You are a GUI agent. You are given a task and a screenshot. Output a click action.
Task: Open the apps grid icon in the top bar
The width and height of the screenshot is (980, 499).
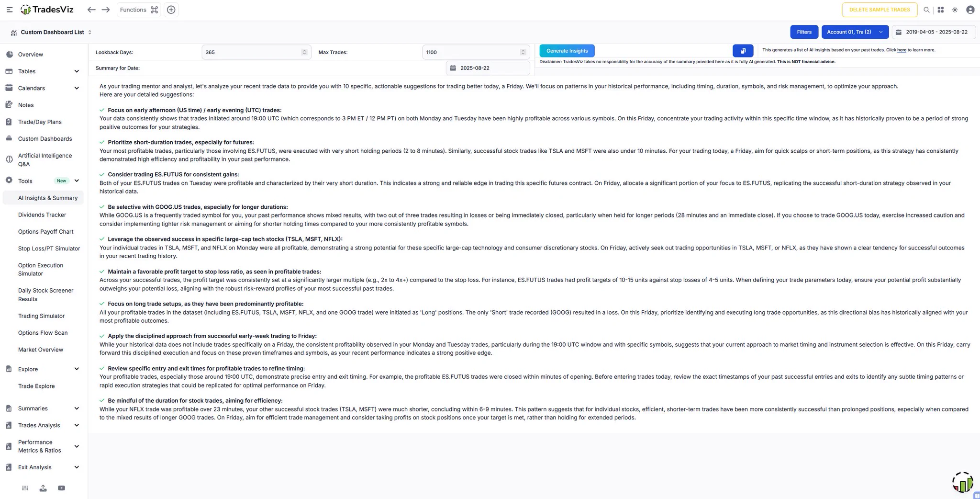[x=941, y=10]
